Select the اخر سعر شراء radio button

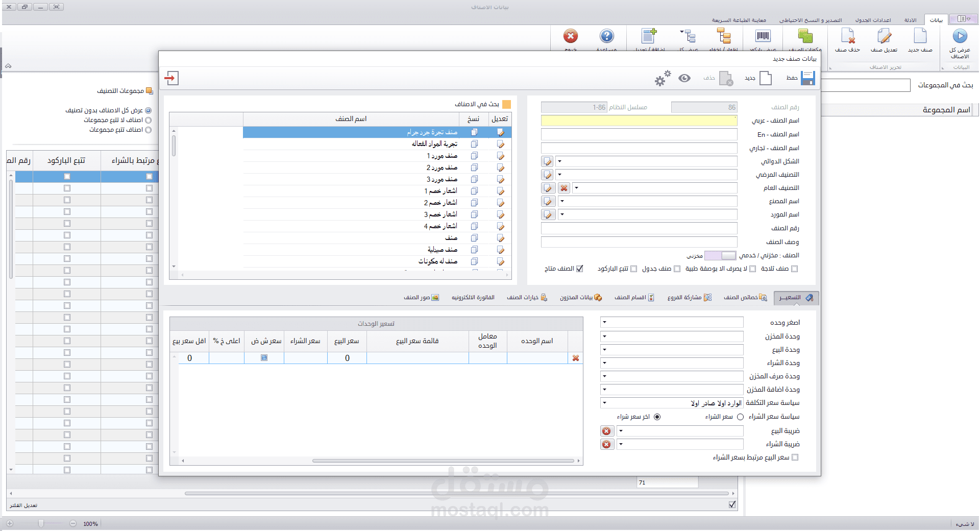tap(657, 417)
